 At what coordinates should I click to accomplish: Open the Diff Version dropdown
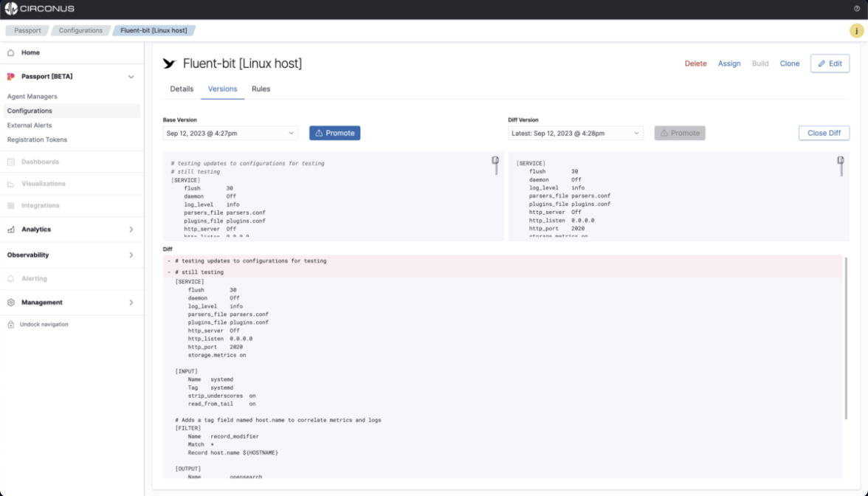576,134
